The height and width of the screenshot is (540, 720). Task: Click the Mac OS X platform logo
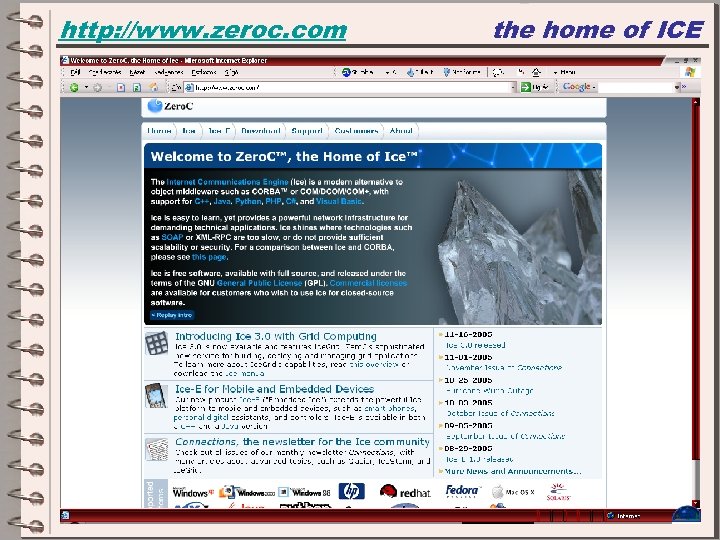[x=513, y=492]
